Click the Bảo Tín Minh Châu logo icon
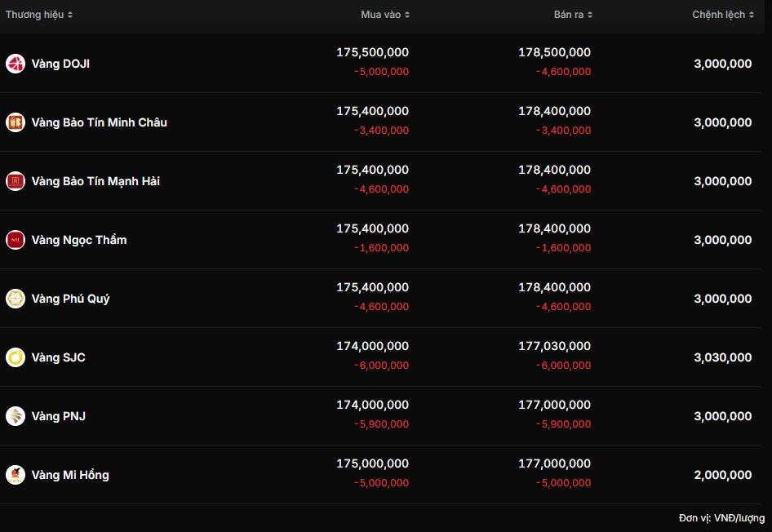772x532 pixels. pos(16,122)
